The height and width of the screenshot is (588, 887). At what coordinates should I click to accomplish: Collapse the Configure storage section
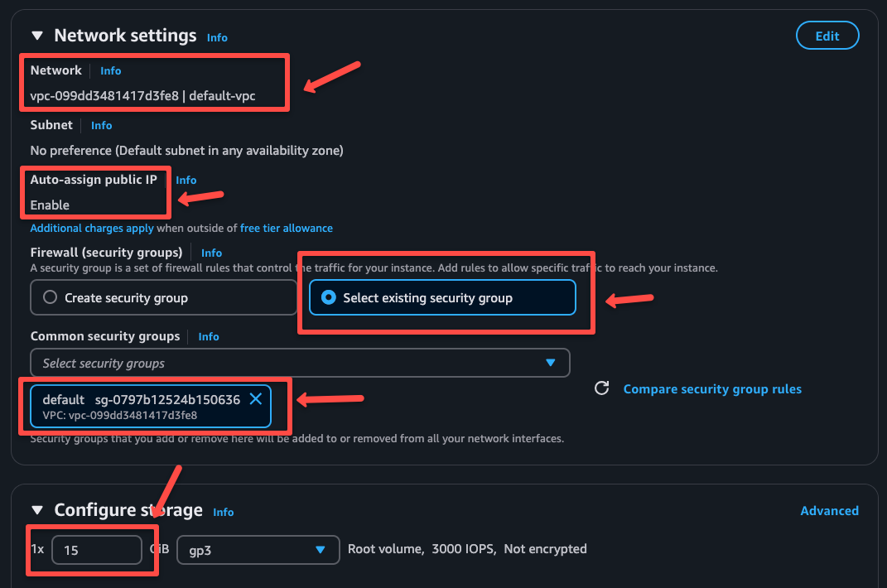click(x=36, y=510)
